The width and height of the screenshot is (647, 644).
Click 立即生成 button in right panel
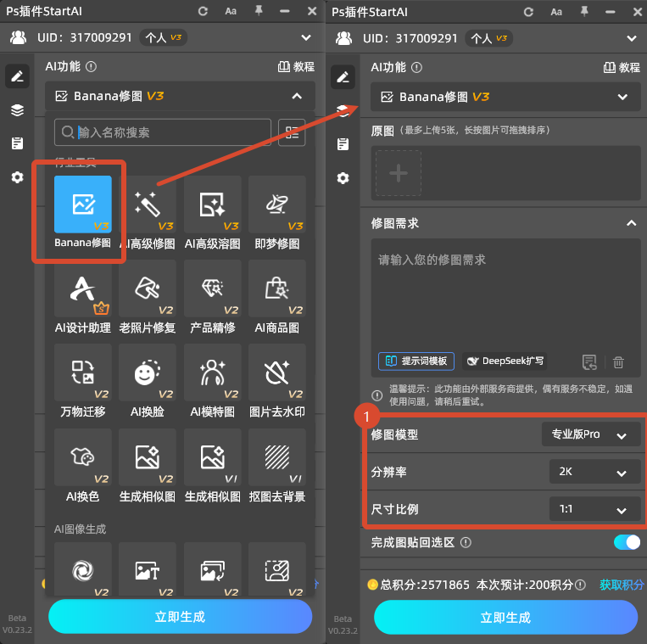pyautogui.click(x=506, y=618)
